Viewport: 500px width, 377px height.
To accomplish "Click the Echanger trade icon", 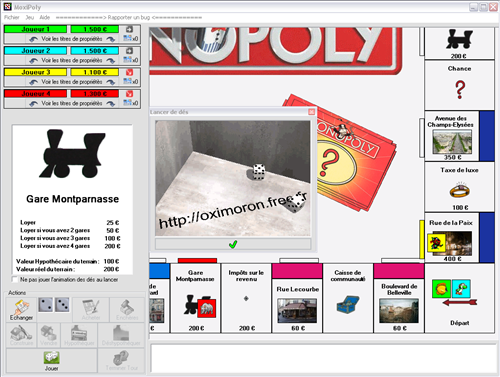I will coord(21,310).
